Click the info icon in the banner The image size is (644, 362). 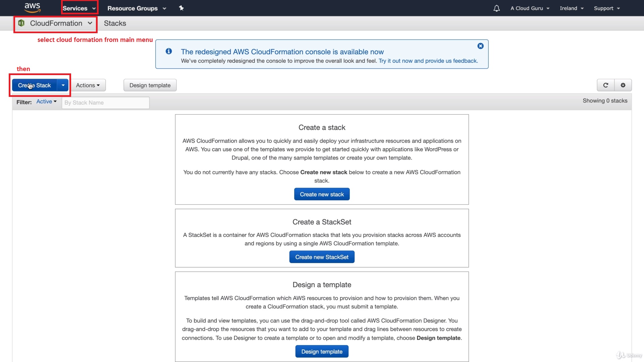tap(169, 51)
